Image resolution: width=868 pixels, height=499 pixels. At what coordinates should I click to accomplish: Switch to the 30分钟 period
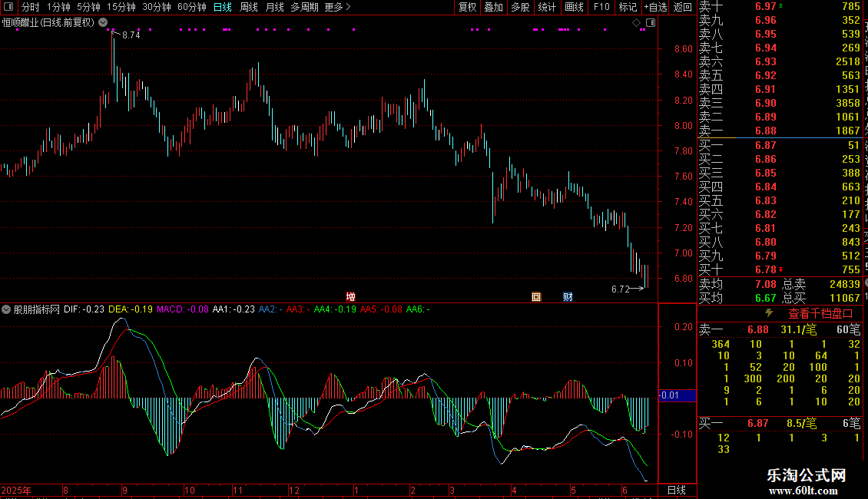(157, 7)
